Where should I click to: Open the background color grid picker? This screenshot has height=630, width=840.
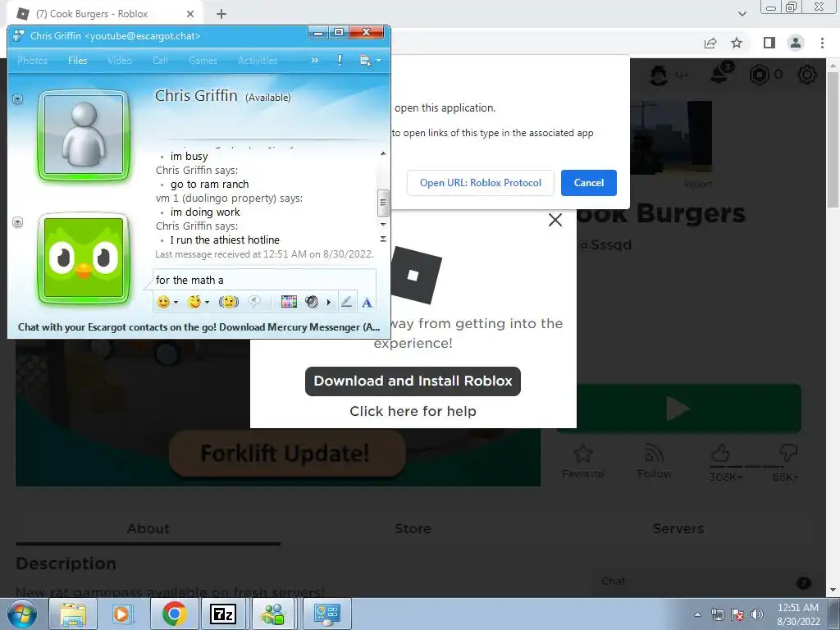pyautogui.click(x=289, y=302)
